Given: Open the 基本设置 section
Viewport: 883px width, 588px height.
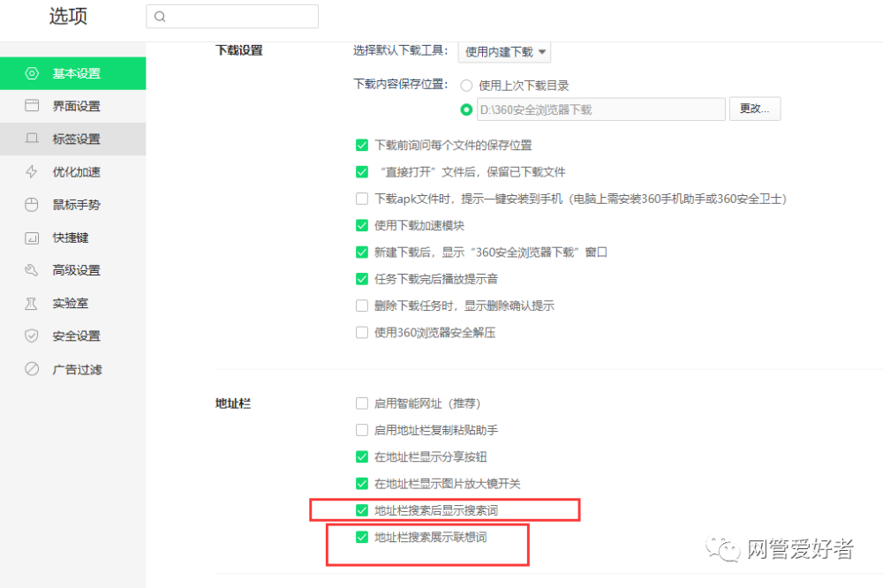Looking at the screenshot, I should tap(72, 73).
